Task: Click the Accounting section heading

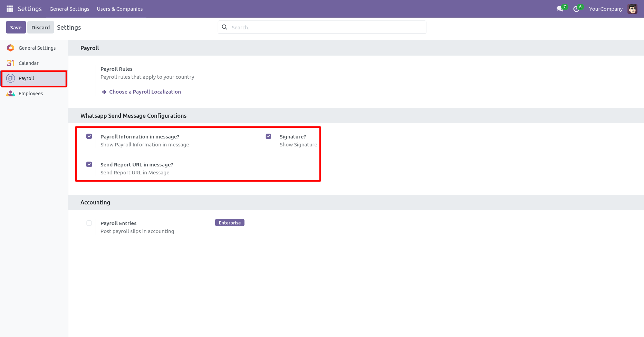Action: [x=95, y=202]
